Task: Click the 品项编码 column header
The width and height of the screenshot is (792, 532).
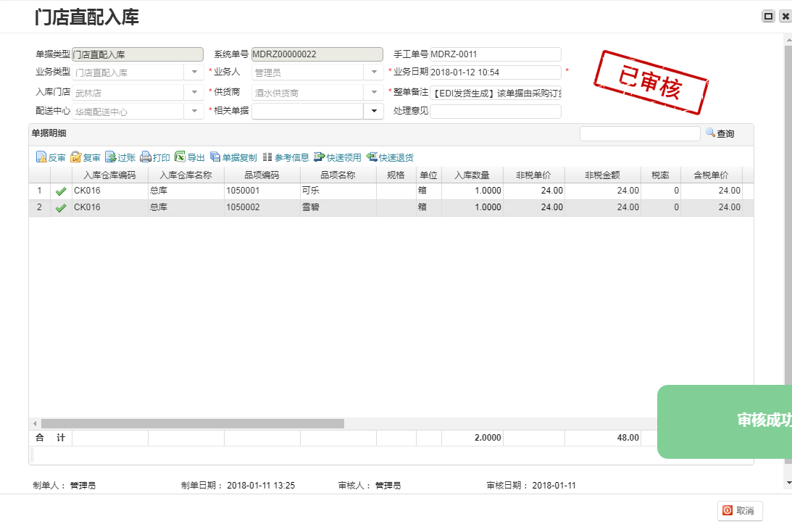Action: (262, 175)
